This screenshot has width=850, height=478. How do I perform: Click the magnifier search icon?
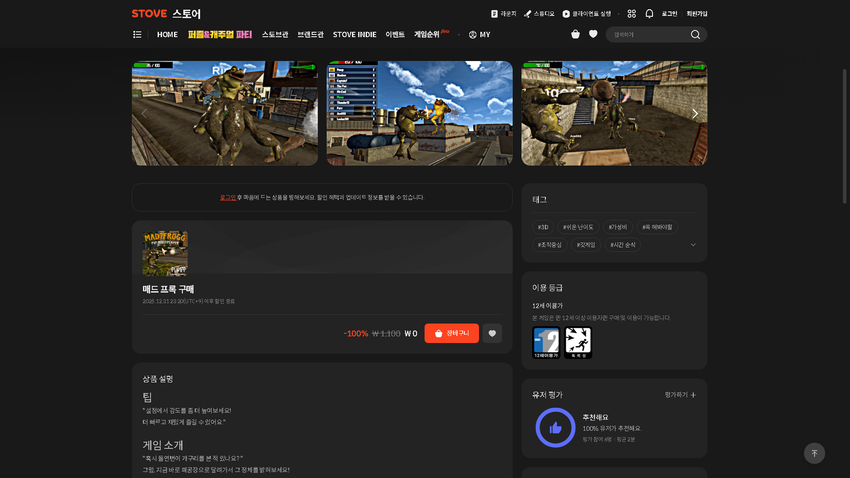tap(695, 35)
